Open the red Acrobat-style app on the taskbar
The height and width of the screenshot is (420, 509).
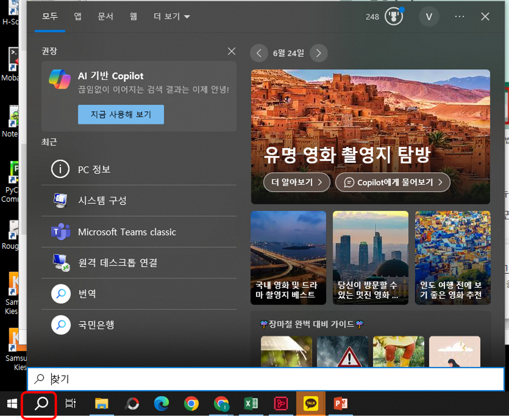[x=281, y=404]
